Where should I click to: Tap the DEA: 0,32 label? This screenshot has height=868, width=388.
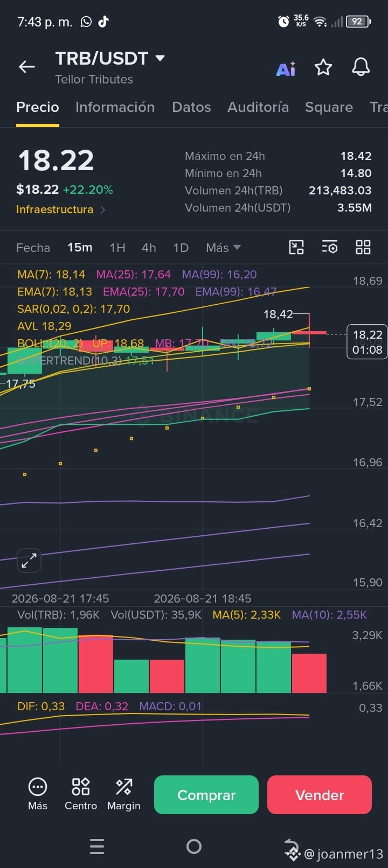coord(102,706)
